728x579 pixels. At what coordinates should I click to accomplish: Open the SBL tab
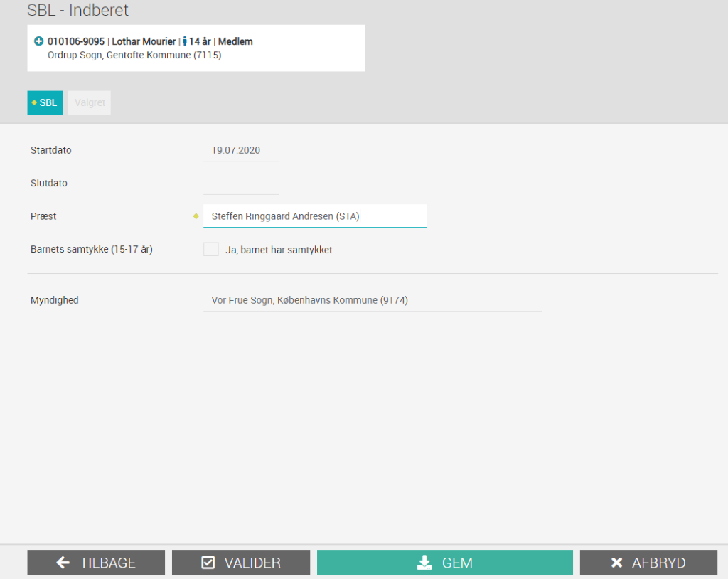[45, 102]
